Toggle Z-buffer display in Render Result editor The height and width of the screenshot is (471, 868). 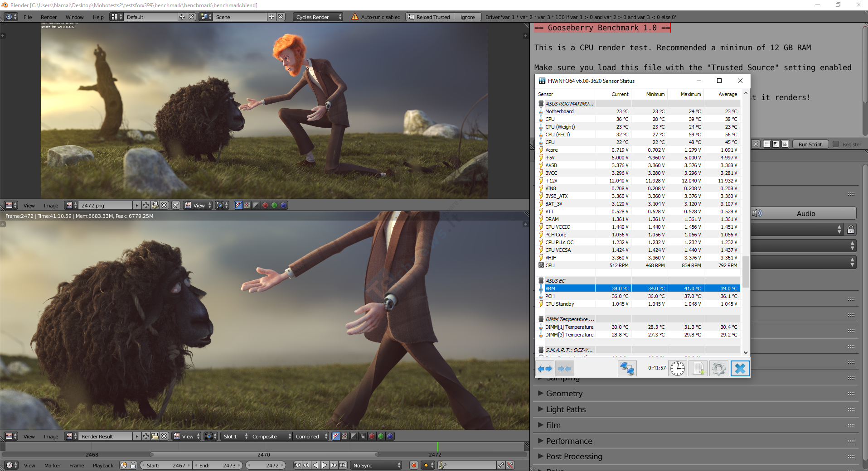(x=363, y=436)
